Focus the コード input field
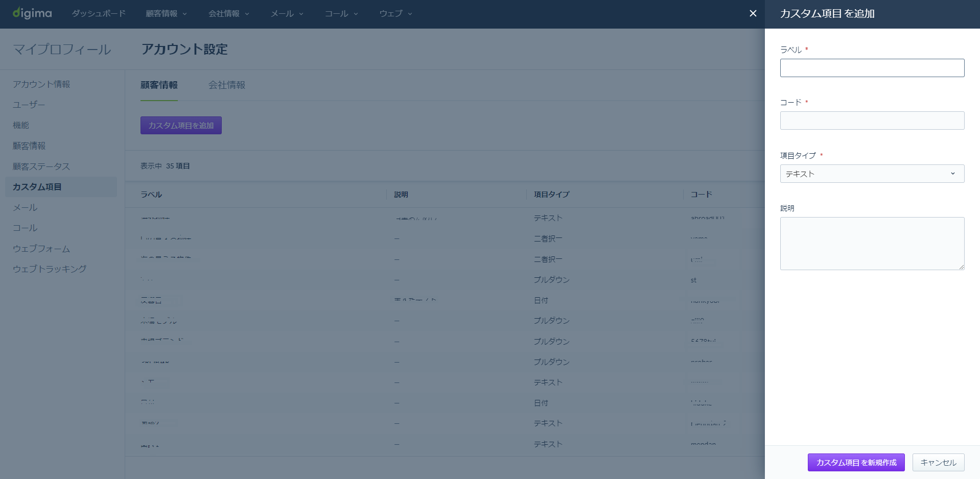Image resolution: width=980 pixels, height=479 pixels. [872, 121]
